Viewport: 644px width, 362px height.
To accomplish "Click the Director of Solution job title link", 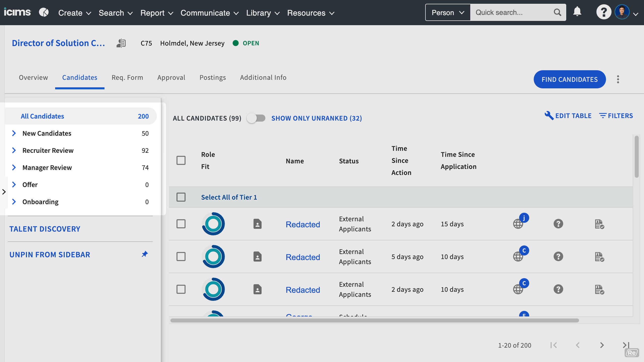I will tap(58, 43).
